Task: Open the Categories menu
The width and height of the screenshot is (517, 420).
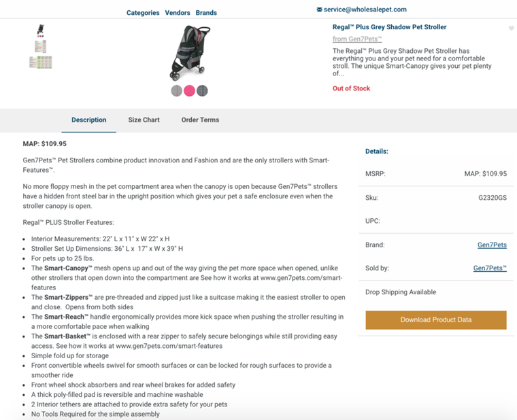Action: click(143, 13)
